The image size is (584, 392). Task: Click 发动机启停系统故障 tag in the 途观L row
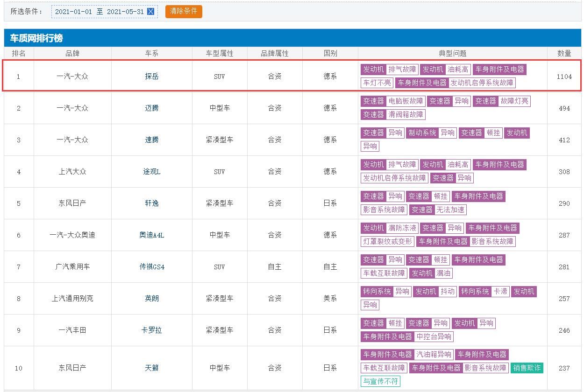(394, 178)
